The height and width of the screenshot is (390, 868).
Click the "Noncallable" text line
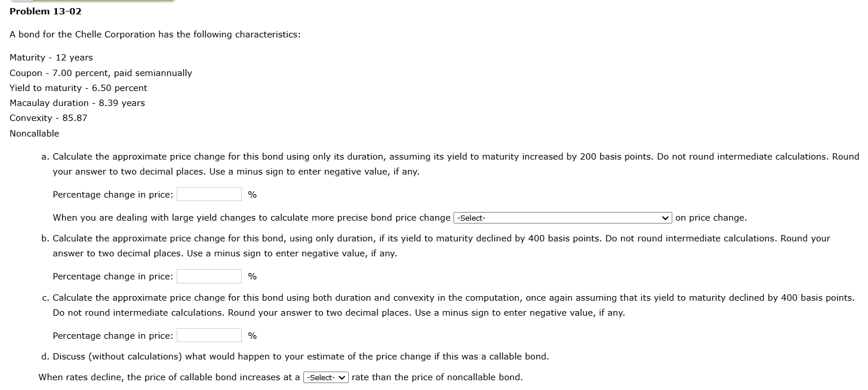(x=34, y=133)
